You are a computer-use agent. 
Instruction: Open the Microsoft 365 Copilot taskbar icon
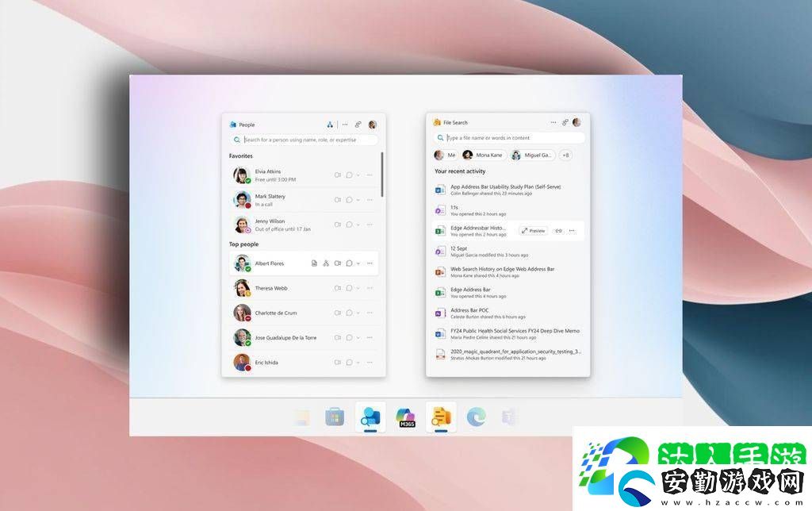click(407, 417)
